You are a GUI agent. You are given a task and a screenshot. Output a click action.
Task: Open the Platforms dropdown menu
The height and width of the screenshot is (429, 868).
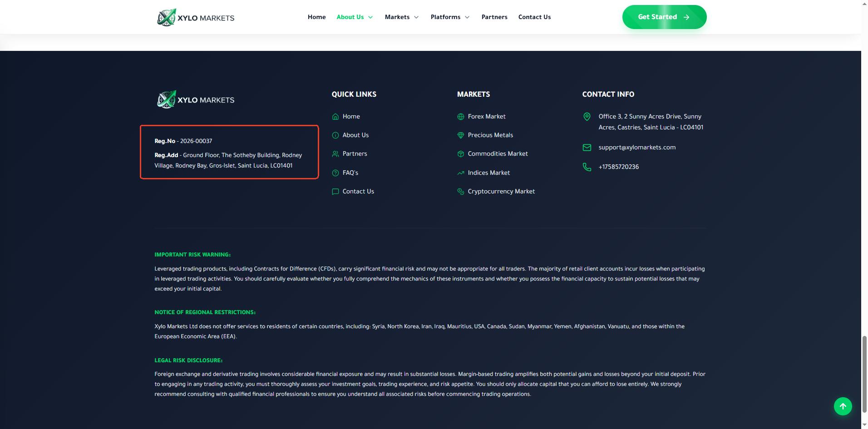(450, 17)
